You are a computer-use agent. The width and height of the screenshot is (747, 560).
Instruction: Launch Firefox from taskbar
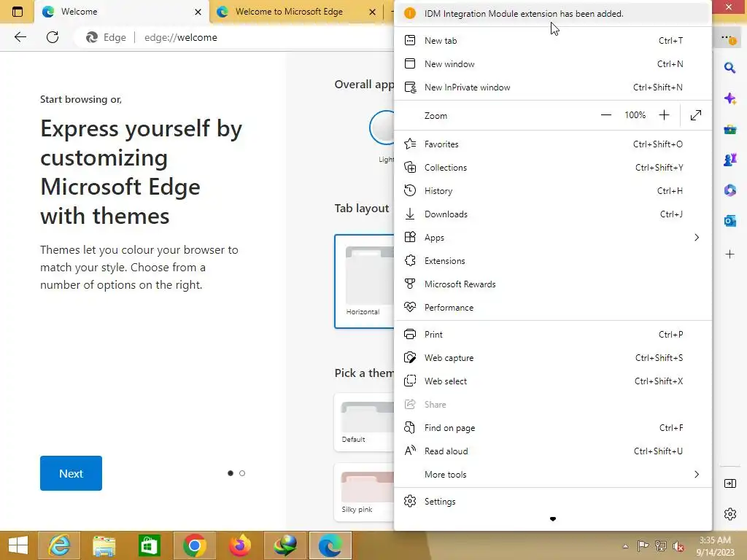coord(239,545)
